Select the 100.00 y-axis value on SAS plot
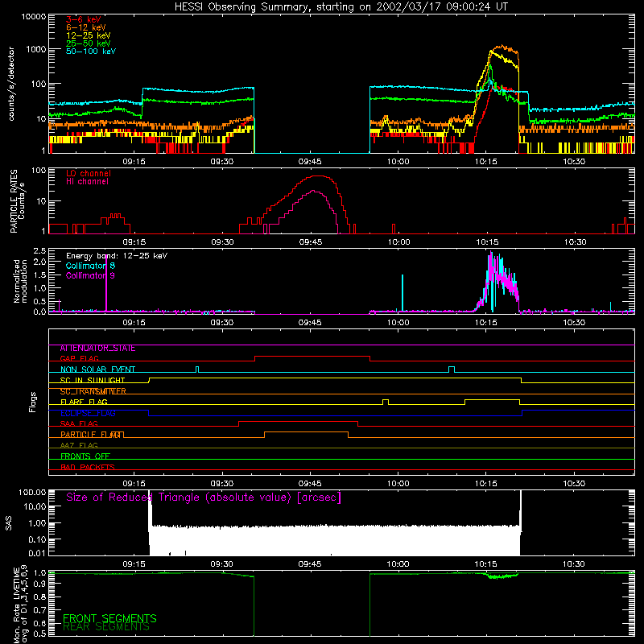This screenshot has height=644, width=644. point(32,492)
